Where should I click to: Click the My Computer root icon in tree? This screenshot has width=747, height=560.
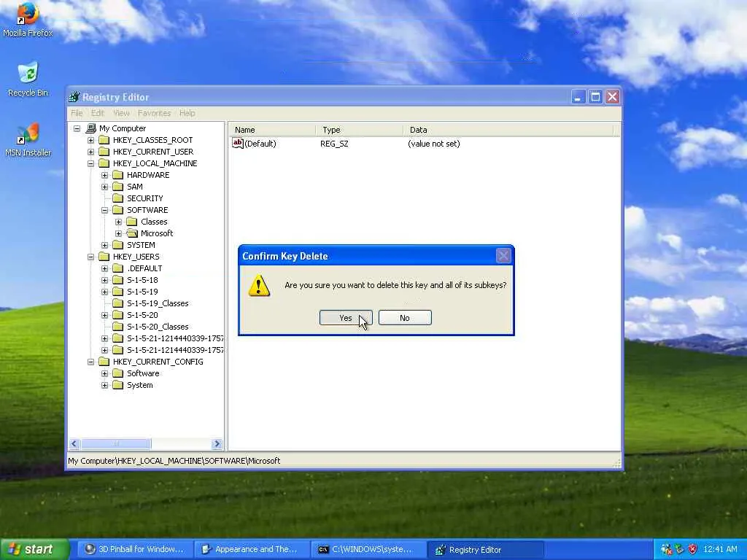click(91, 128)
